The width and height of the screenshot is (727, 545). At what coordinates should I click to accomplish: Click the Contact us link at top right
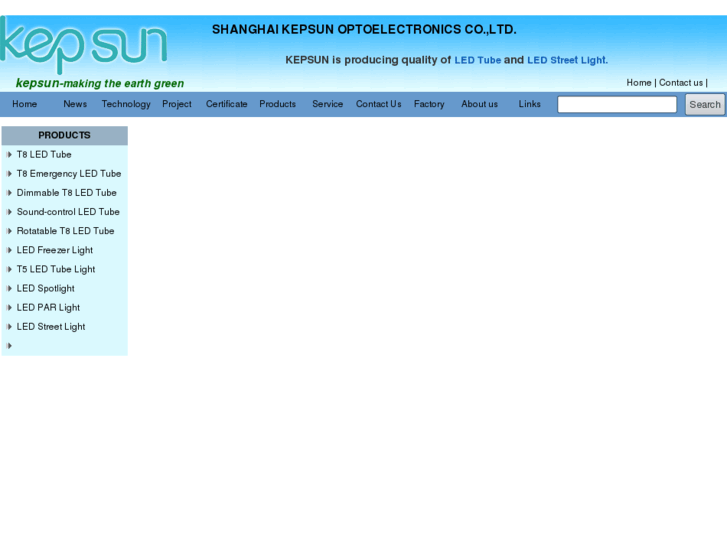pos(681,83)
